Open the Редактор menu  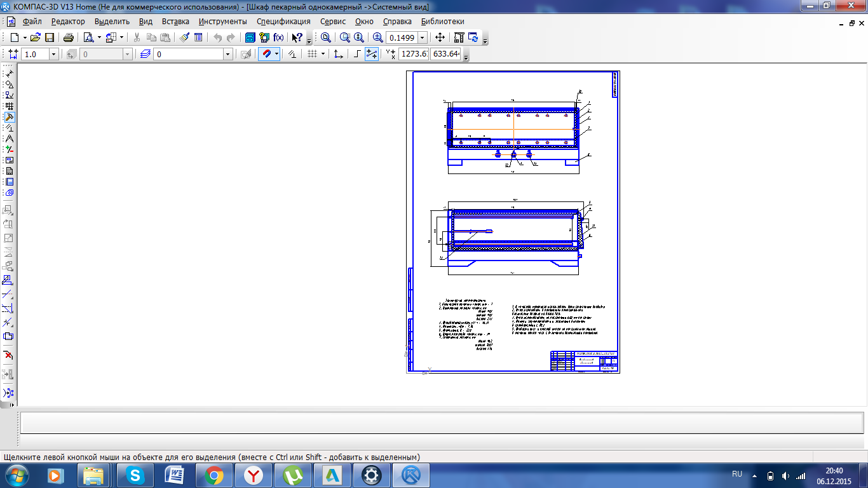click(68, 21)
